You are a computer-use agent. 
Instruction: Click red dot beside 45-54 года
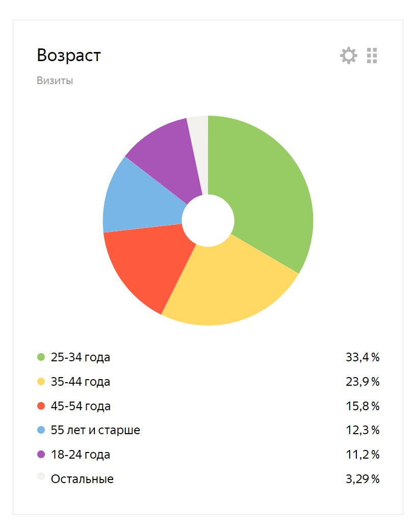tap(41, 406)
